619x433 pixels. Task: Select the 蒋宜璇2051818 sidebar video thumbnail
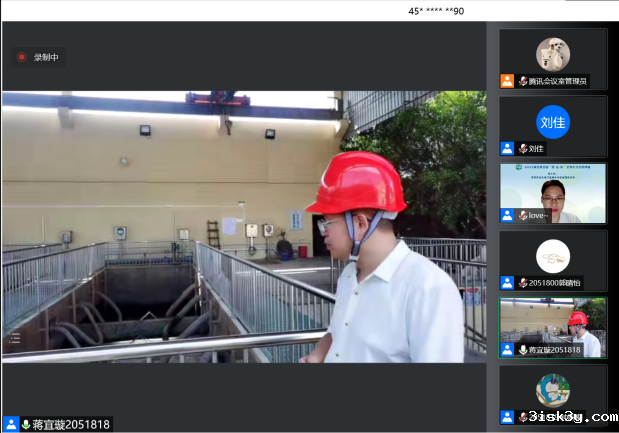tap(553, 325)
